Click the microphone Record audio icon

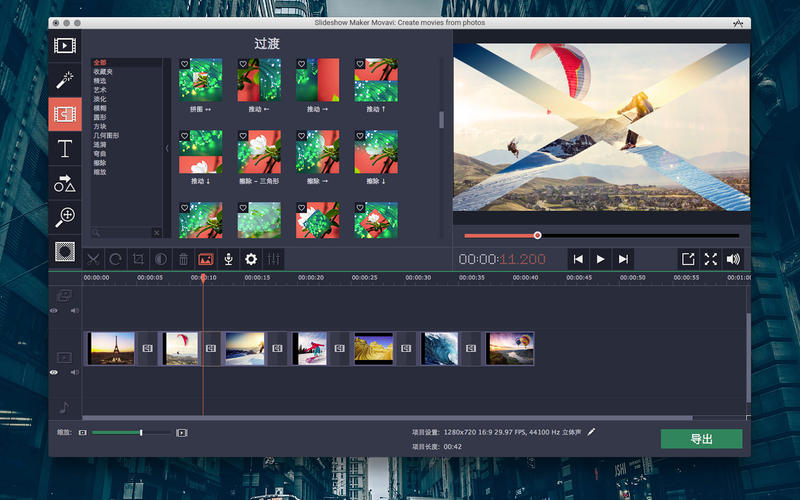coord(229,259)
